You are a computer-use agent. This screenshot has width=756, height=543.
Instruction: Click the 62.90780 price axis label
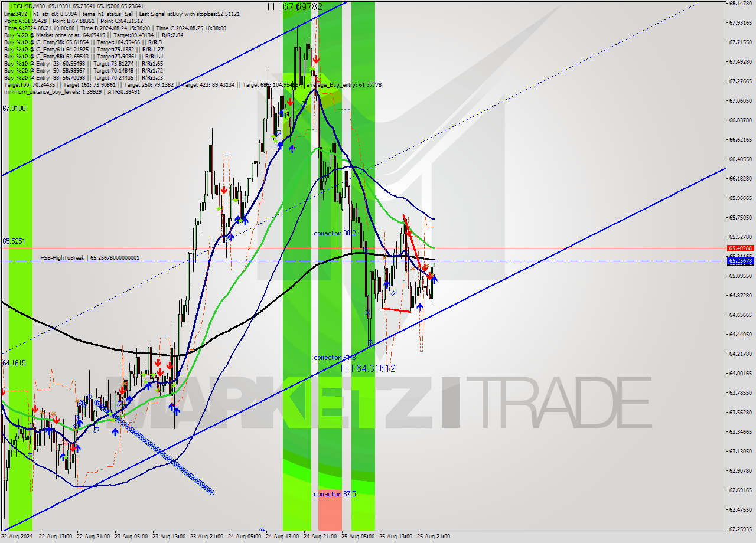pyautogui.click(x=741, y=470)
